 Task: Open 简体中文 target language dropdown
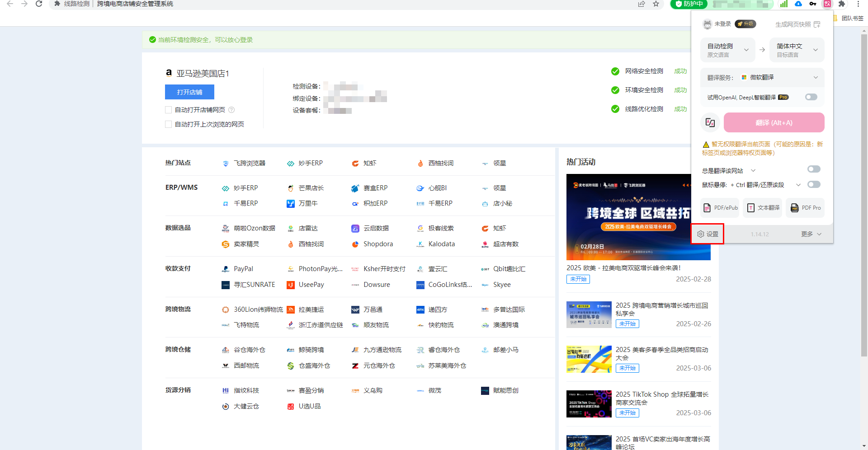797,50
